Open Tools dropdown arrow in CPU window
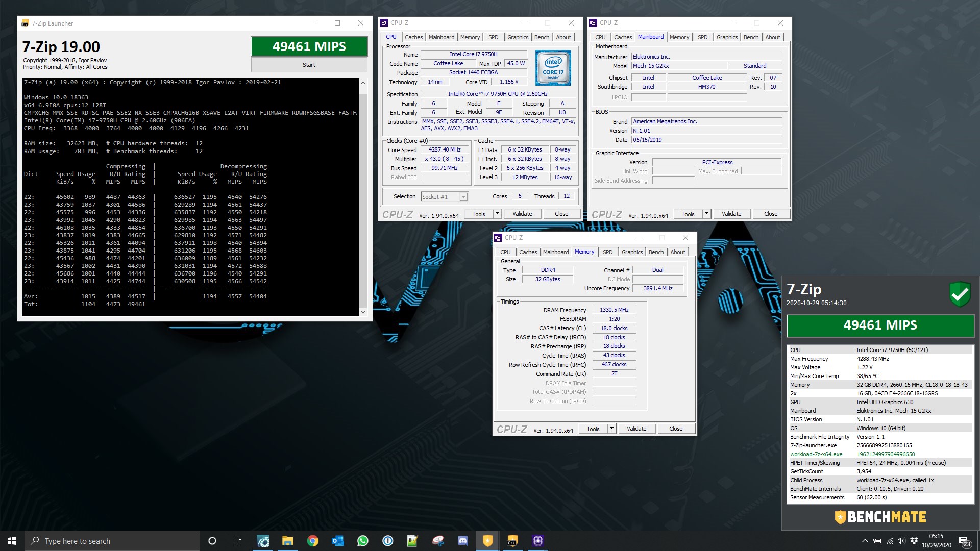The image size is (980, 551). click(x=497, y=214)
